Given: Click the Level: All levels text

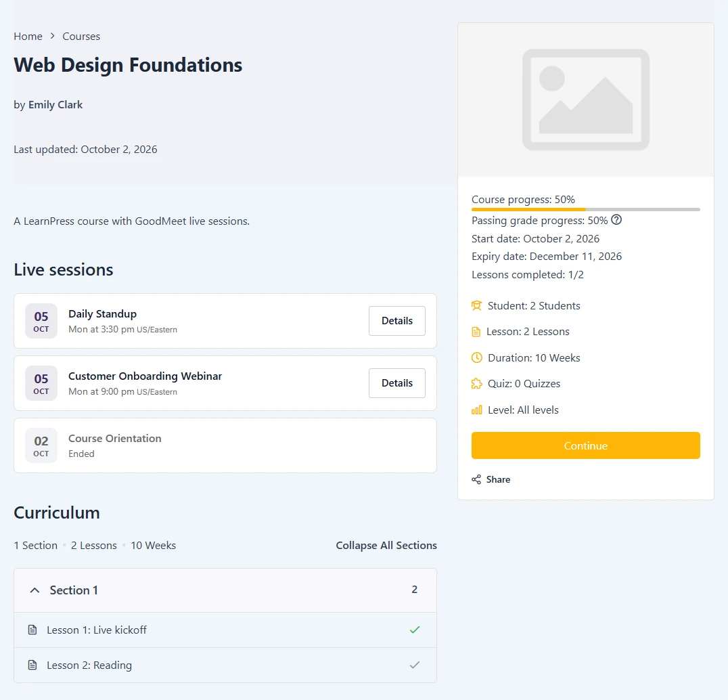Looking at the screenshot, I should [523, 410].
